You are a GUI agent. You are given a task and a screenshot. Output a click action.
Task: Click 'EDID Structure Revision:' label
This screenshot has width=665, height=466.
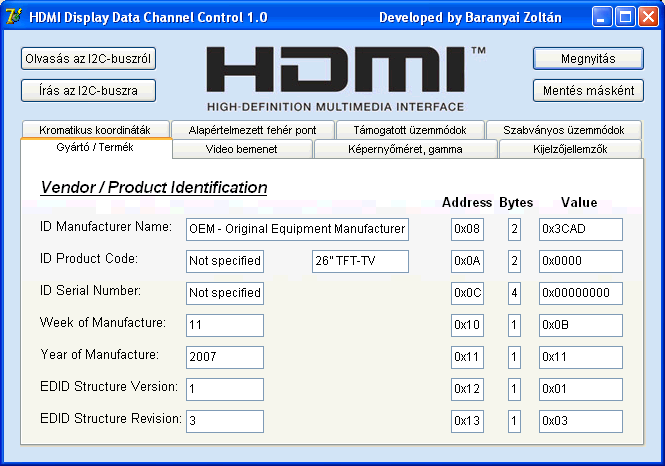point(111,419)
